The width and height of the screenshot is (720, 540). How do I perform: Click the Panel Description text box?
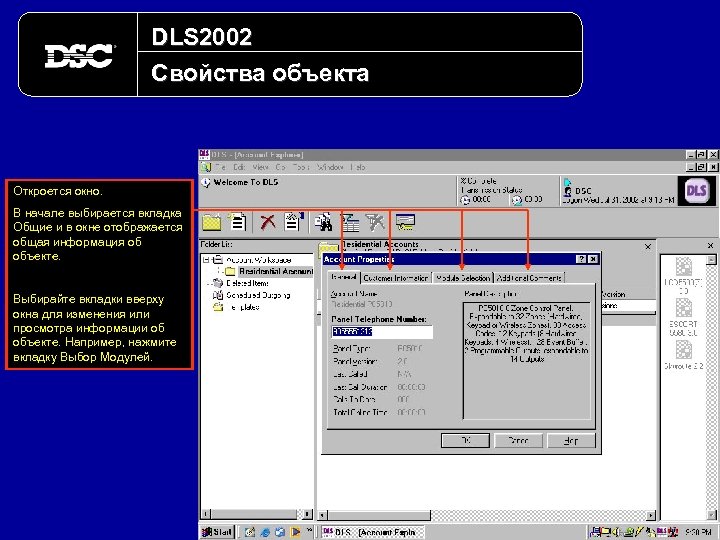[x=526, y=360]
